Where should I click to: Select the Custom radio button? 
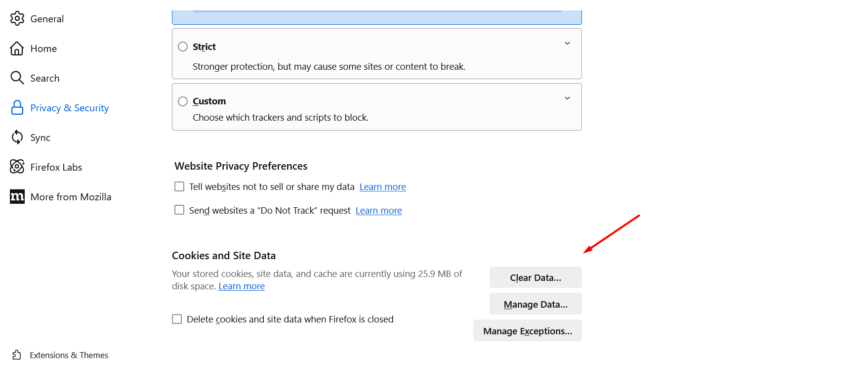click(x=182, y=101)
